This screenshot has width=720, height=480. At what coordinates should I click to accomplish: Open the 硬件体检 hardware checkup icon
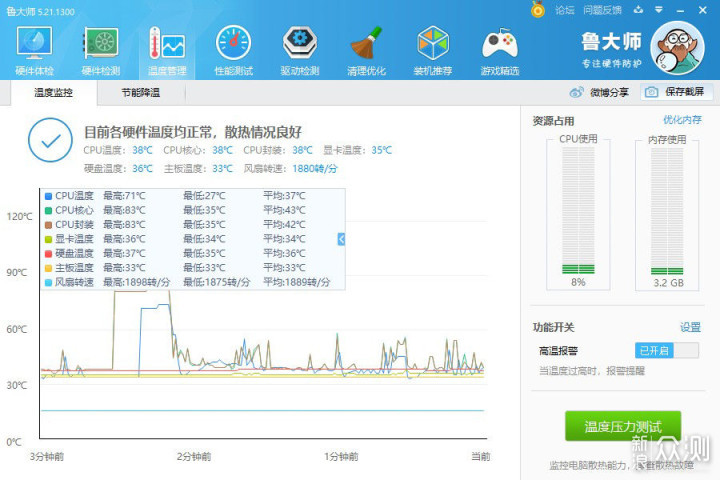pos(34,51)
